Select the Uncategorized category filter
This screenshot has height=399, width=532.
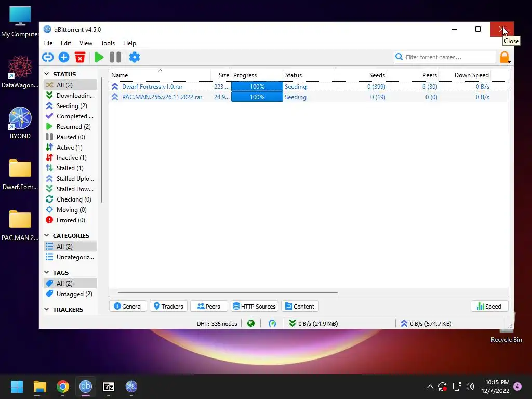point(70,257)
